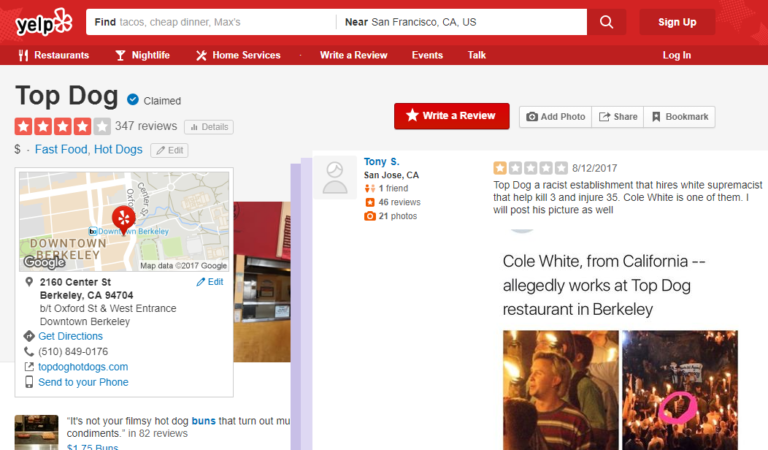Click the food thumbnail beside buns quote
Image resolution: width=768 pixels, height=450 pixels.
pos(36,432)
